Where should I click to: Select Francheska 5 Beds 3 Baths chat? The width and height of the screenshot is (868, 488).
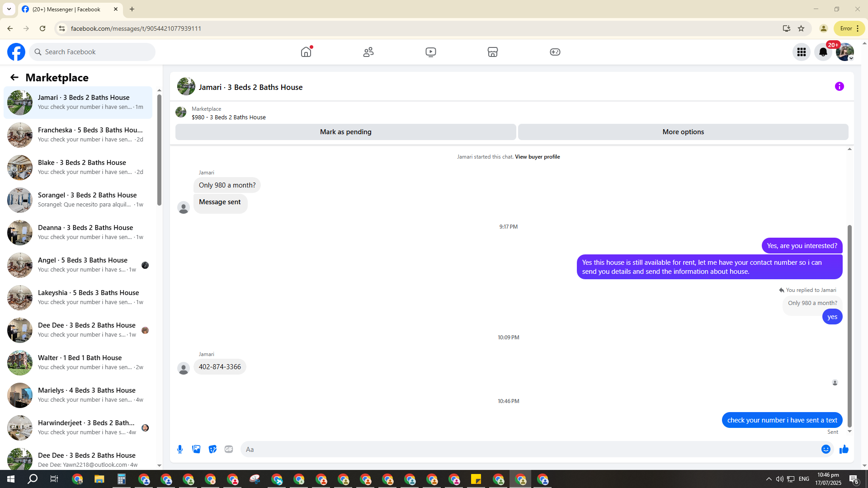(78, 135)
